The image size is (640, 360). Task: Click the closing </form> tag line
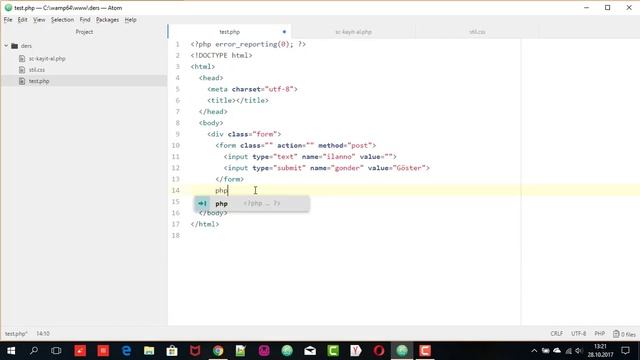click(x=229, y=179)
